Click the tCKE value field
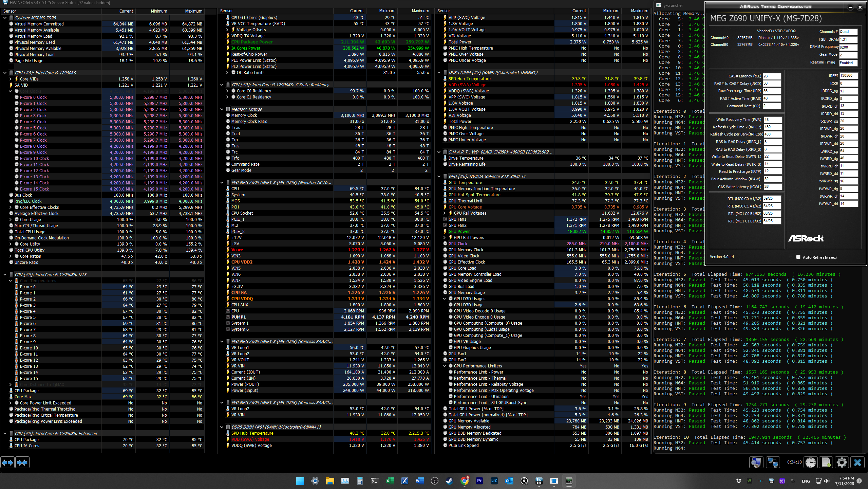Viewport: 868px width, 489px height. tap(849, 84)
